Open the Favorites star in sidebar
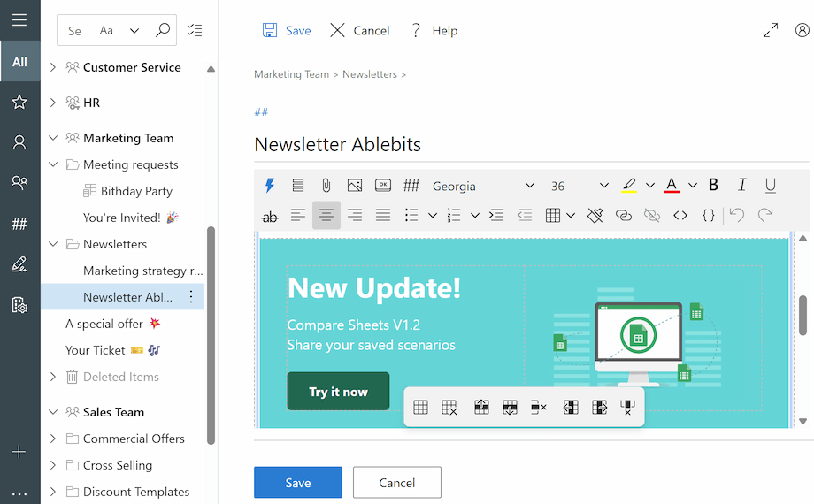Screen dimensions: 814x504 [19, 102]
